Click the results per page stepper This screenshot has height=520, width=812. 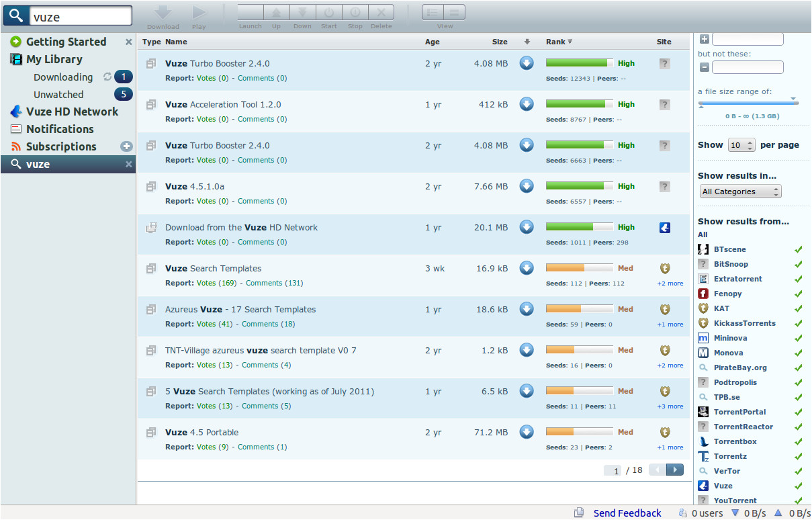click(741, 144)
